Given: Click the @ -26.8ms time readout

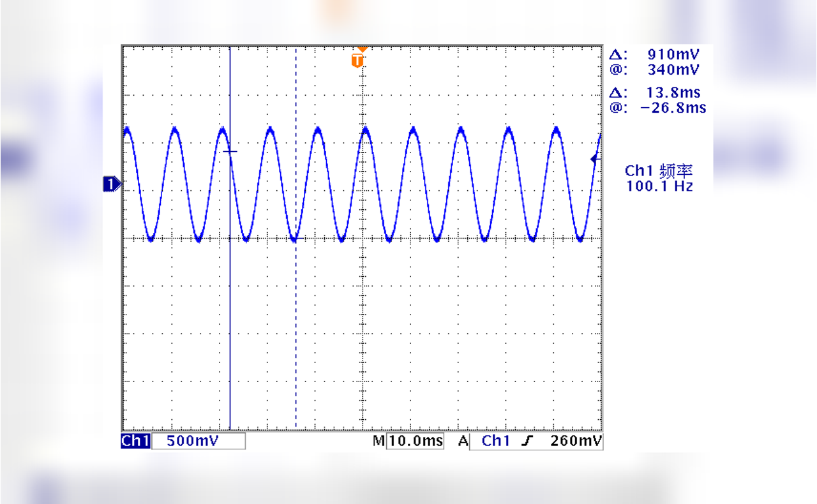Looking at the screenshot, I should [660, 108].
